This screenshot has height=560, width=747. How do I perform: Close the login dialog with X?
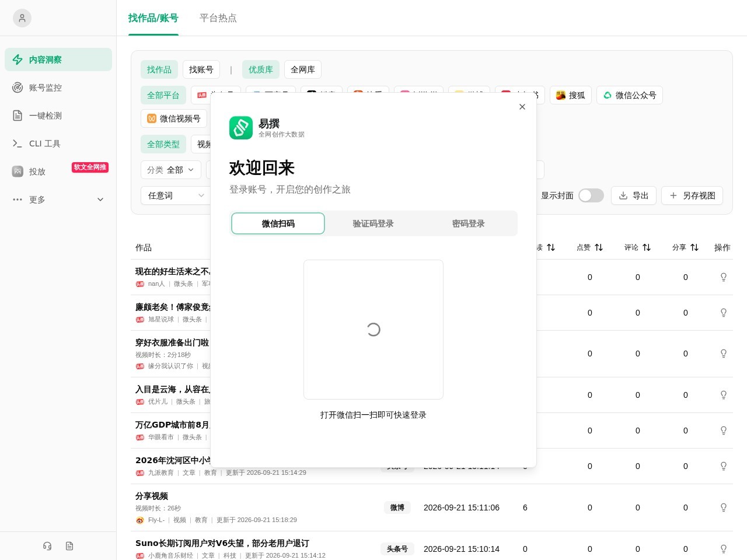tap(522, 107)
